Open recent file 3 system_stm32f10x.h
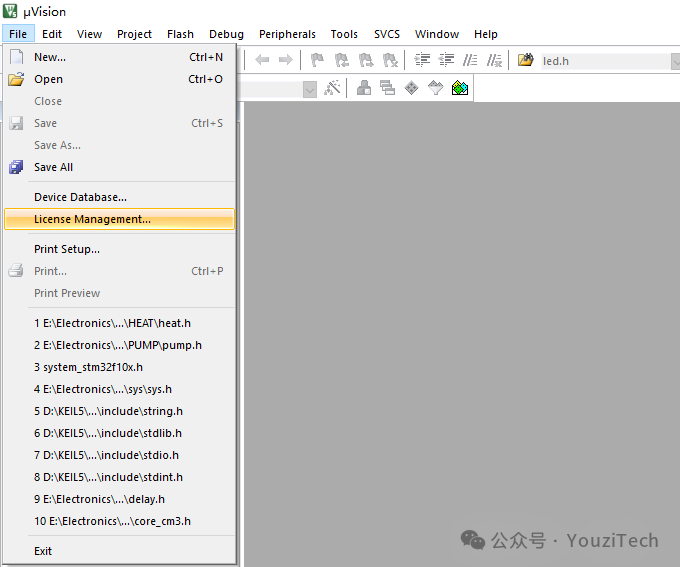This screenshot has height=567, width=680. [120, 367]
